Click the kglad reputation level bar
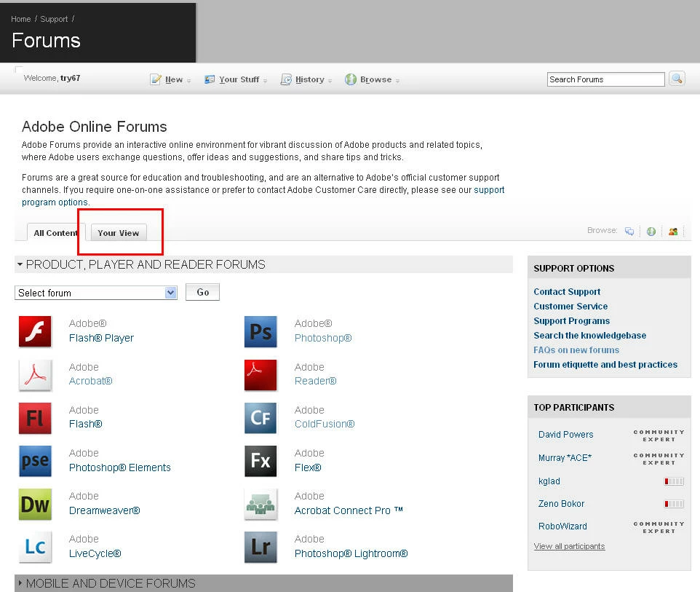 click(674, 481)
